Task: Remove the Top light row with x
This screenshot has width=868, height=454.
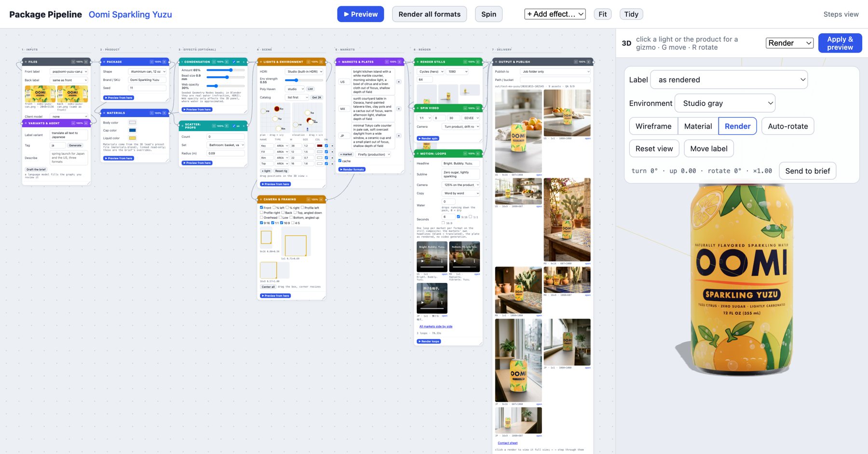Action: coord(332,163)
